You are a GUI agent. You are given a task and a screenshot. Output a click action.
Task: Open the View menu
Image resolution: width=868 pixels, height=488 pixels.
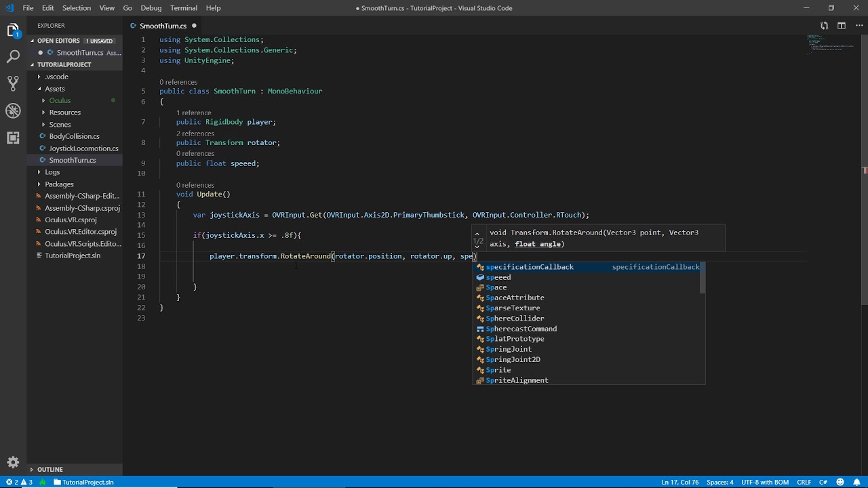click(x=107, y=8)
